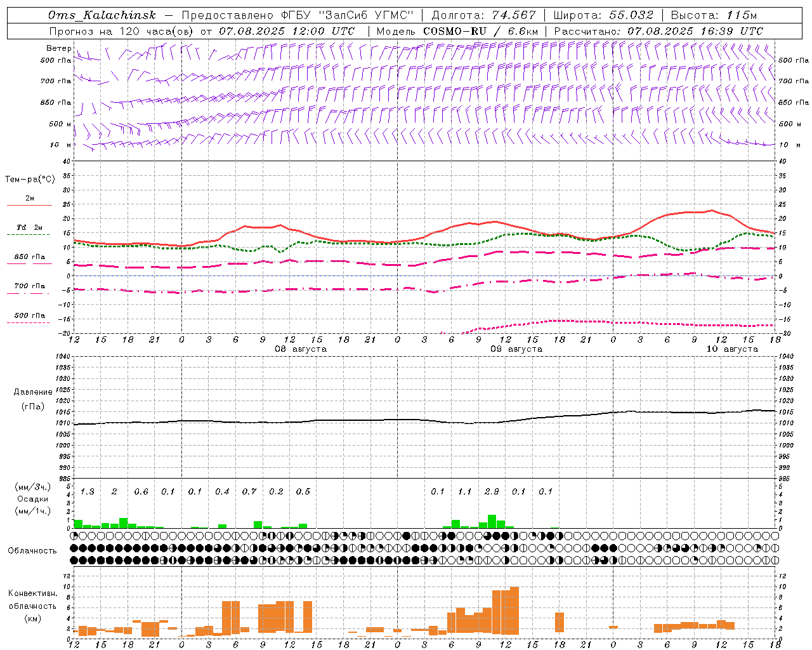Click the Тем-ра(°C) panel label

click(x=30, y=180)
